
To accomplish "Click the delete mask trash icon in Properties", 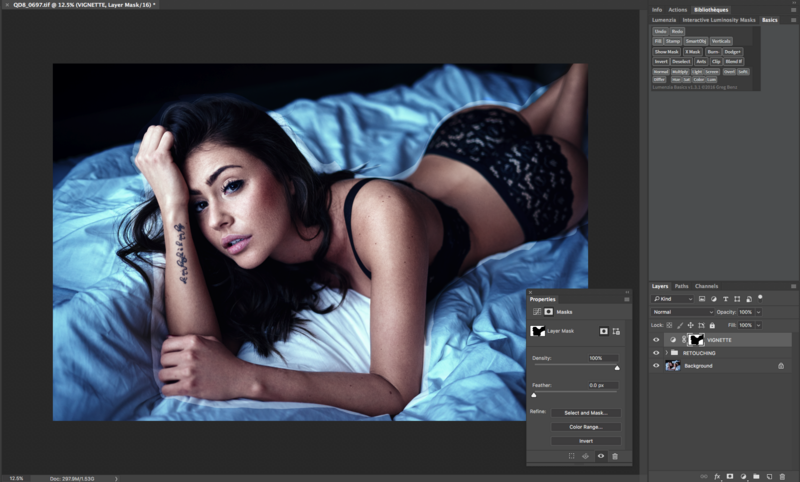I will [x=615, y=456].
